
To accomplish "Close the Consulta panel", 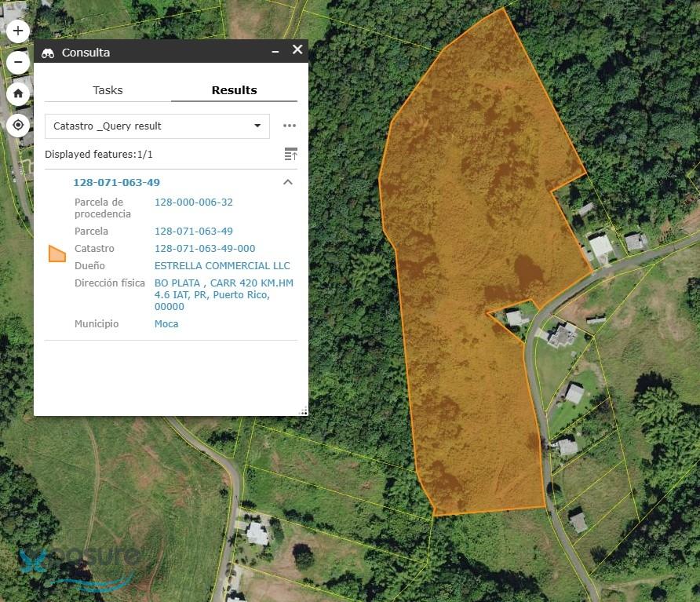I will click(x=297, y=49).
